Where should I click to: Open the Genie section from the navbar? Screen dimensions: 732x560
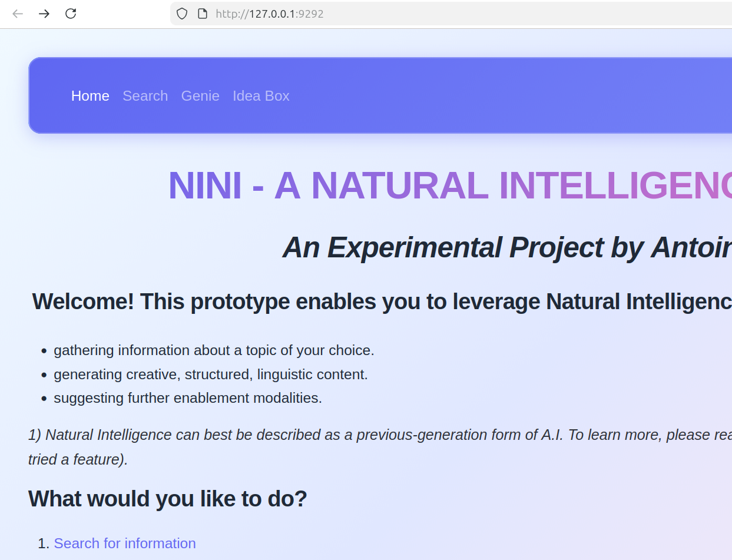click(200, 95)
